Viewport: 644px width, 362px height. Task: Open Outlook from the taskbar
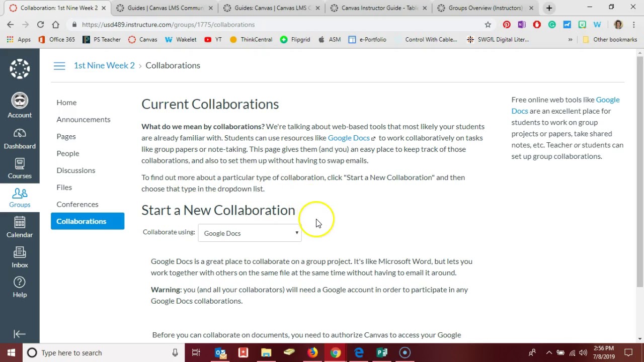point(220,353)
